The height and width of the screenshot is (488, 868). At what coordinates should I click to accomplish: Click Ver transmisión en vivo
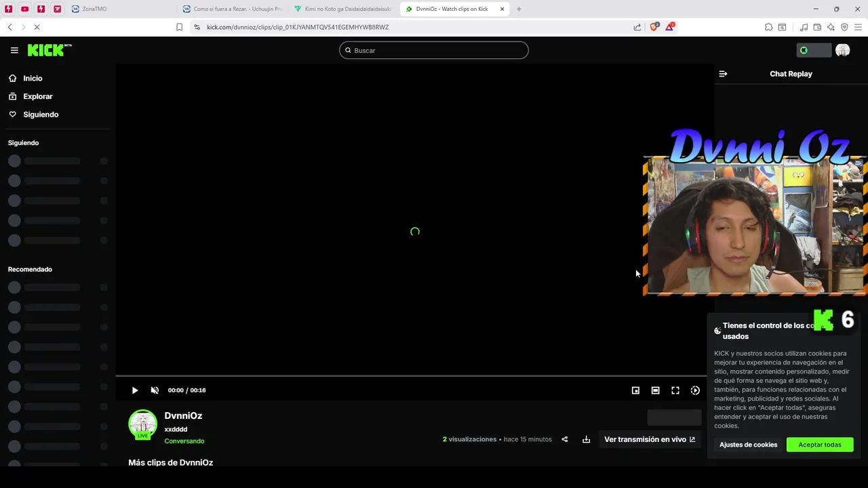pos(650,439)
